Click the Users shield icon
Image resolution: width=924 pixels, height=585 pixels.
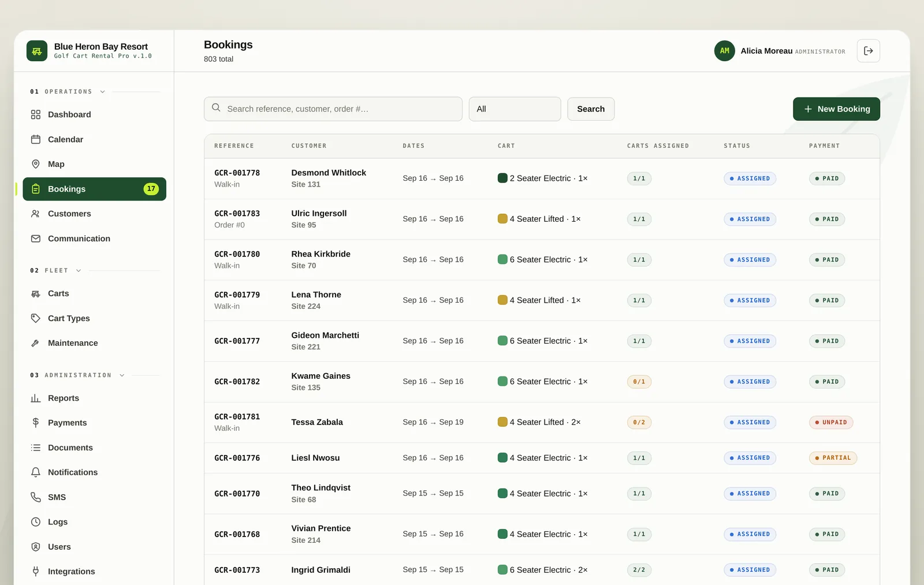(36, 547)
